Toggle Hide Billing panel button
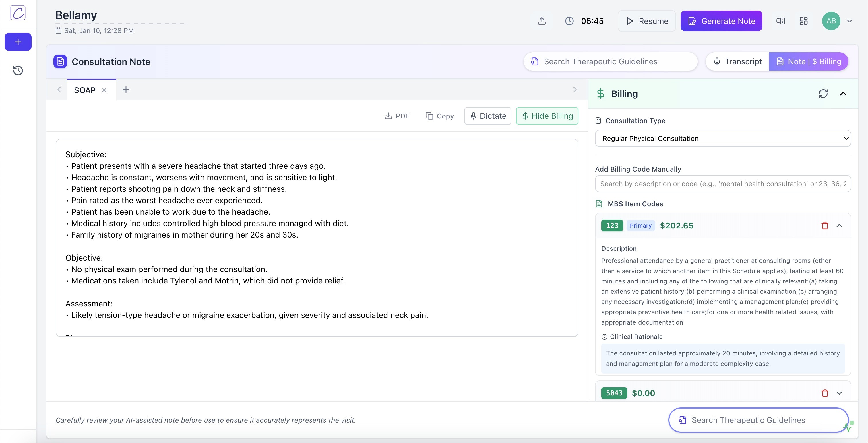 547,116
